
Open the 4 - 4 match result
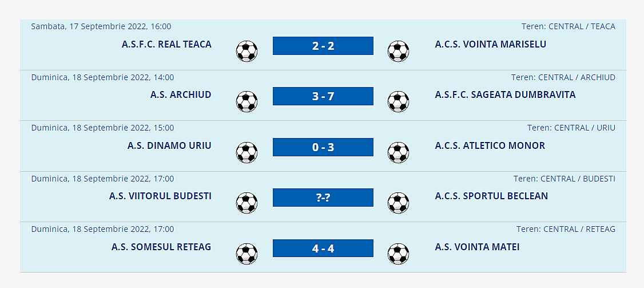[323, 248]
